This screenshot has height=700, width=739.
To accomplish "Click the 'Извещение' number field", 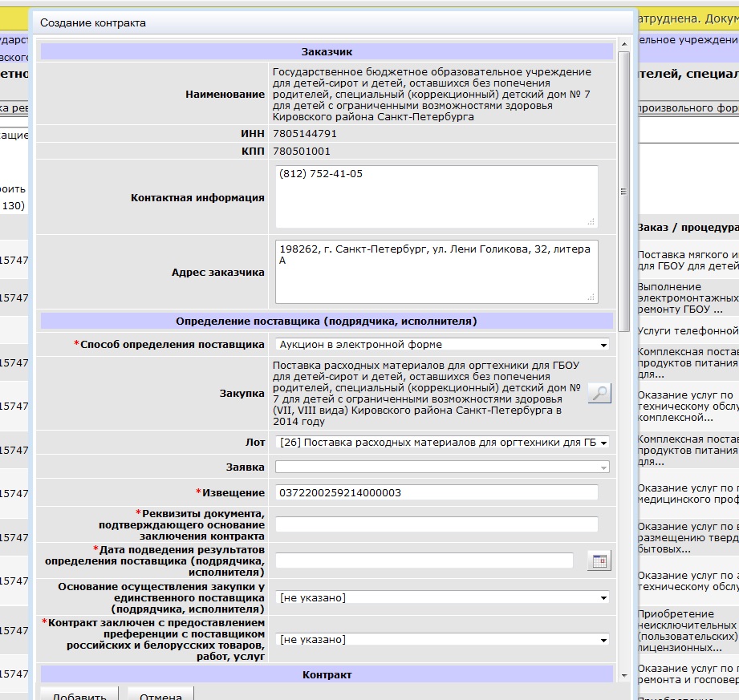I will [436, 493].
